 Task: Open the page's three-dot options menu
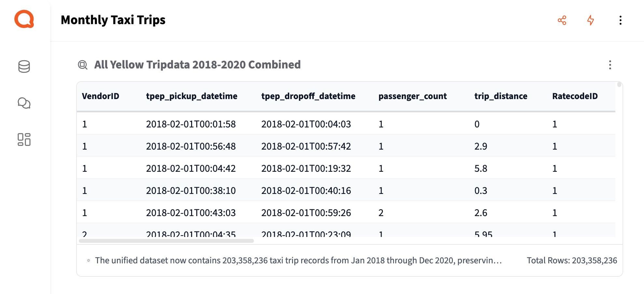621,20
